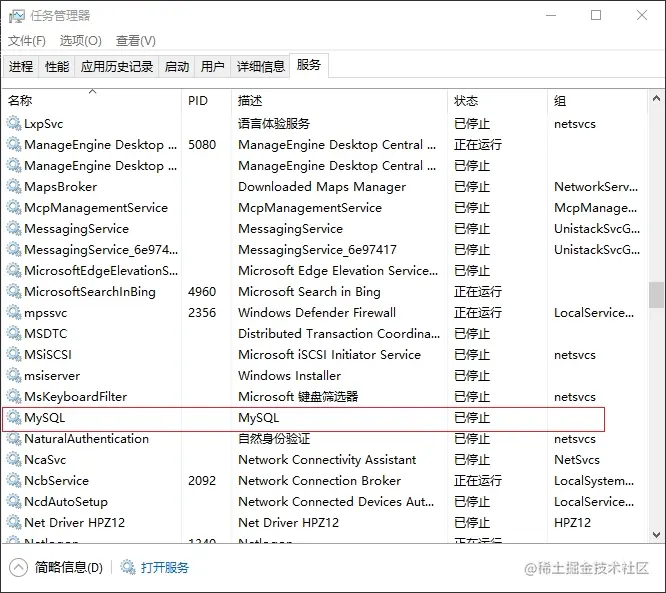Click the gear icon next to NcaSvc

(14, 459)
